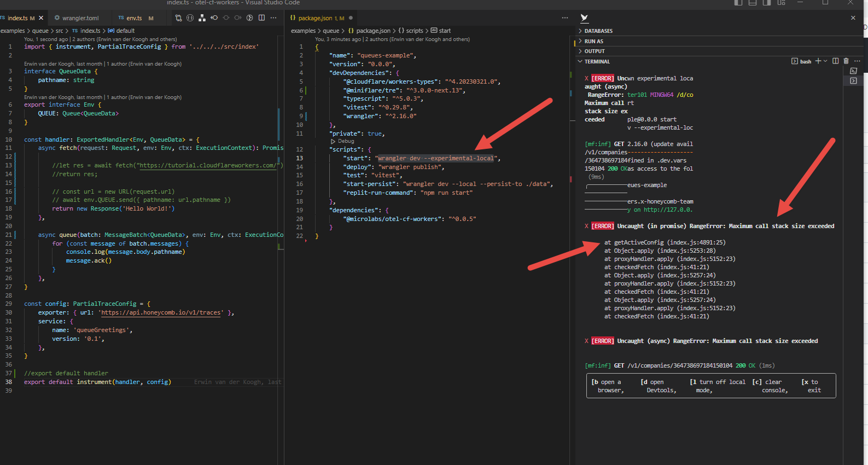Click the "@microlabs/otel-cf-workers" dependency line

coord(410,219)
